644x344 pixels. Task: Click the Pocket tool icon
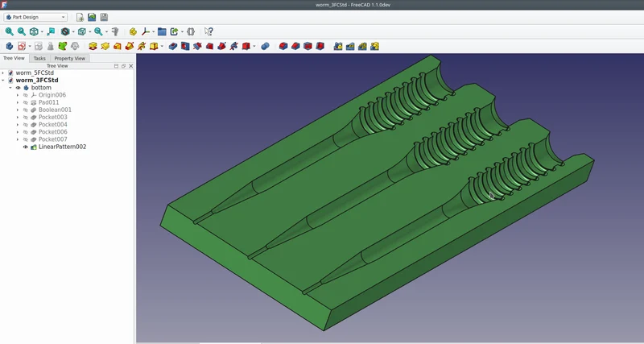pos(173,46)
